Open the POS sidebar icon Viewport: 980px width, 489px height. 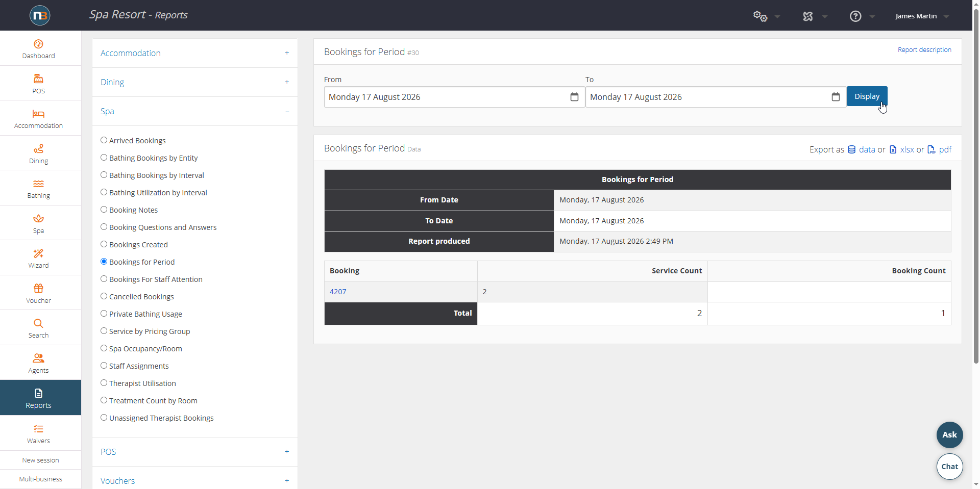pos(38,79)
